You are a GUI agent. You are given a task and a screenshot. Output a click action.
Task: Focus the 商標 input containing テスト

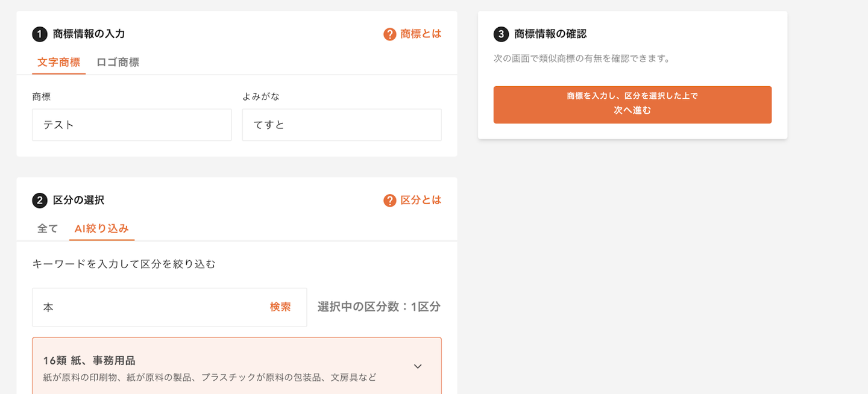click(x=131, y=125)
